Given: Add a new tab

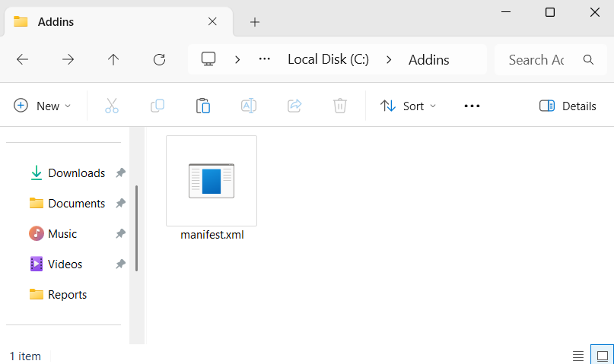Looking at the screenshot, I should (255, 22).
